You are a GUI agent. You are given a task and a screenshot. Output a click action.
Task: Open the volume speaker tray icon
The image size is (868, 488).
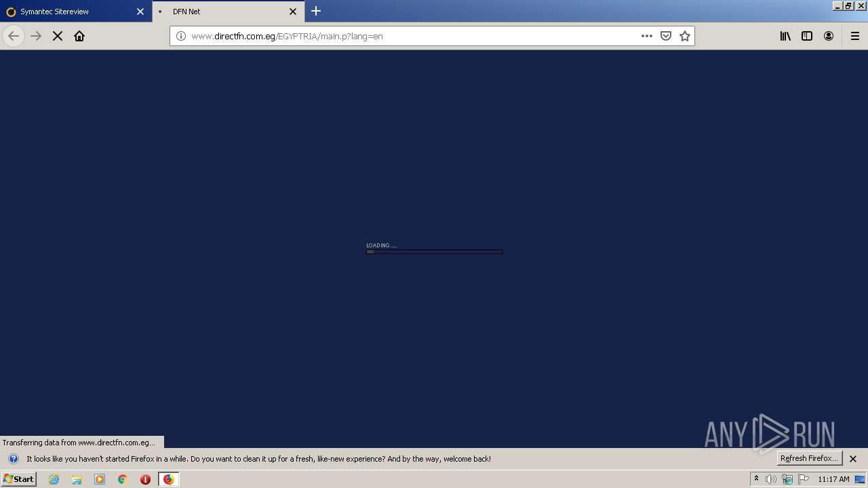click(771, 479)
